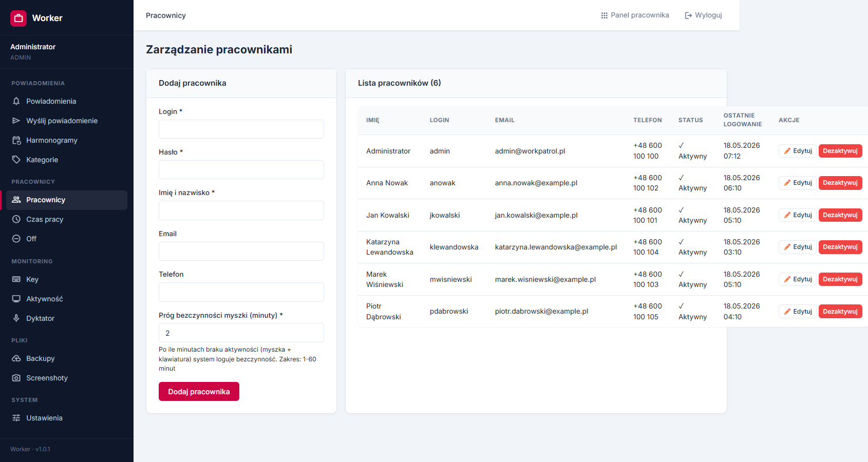Click the Ustawienia sliders icon
Image resolution: width=868 pixels, height=462 pixels.
click(x=16, y=418)
